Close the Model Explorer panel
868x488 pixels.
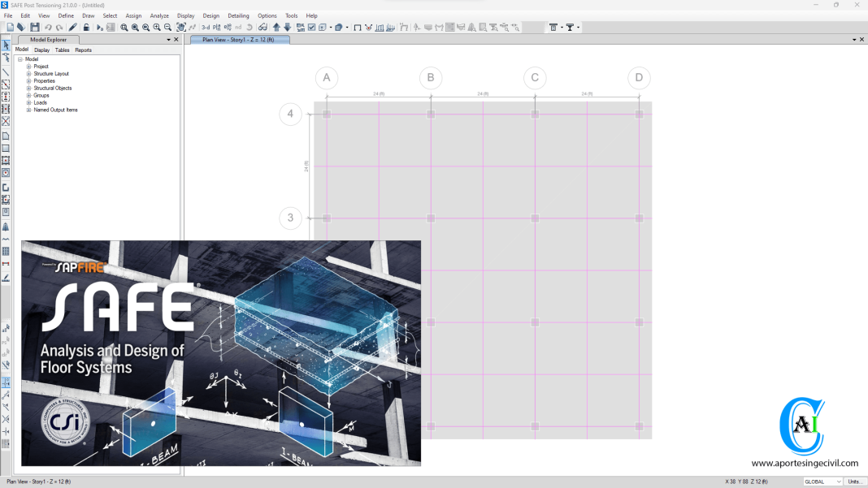tap(176, 39)
